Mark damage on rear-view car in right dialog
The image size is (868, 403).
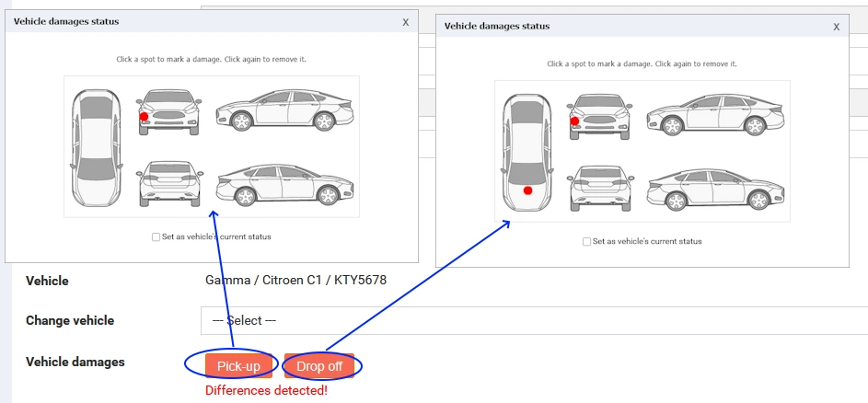pos(601,188)
